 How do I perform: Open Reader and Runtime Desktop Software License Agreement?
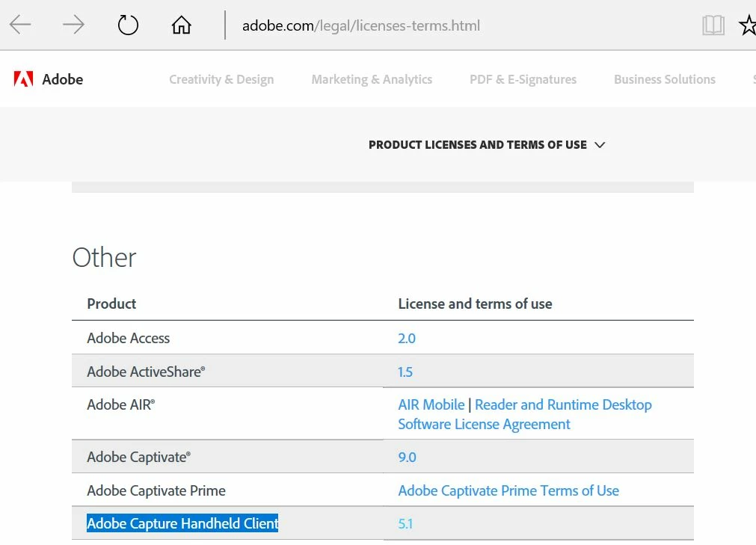(525, 414)
